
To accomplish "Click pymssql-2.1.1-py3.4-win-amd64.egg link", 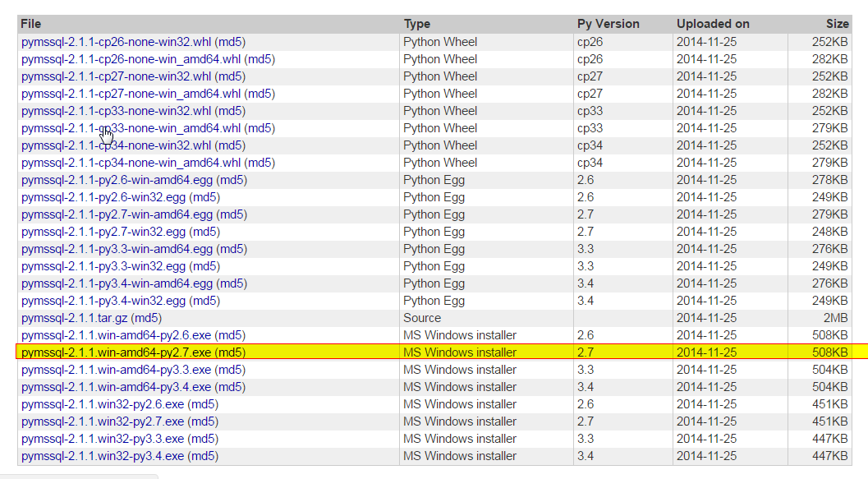I will point(117,283).
